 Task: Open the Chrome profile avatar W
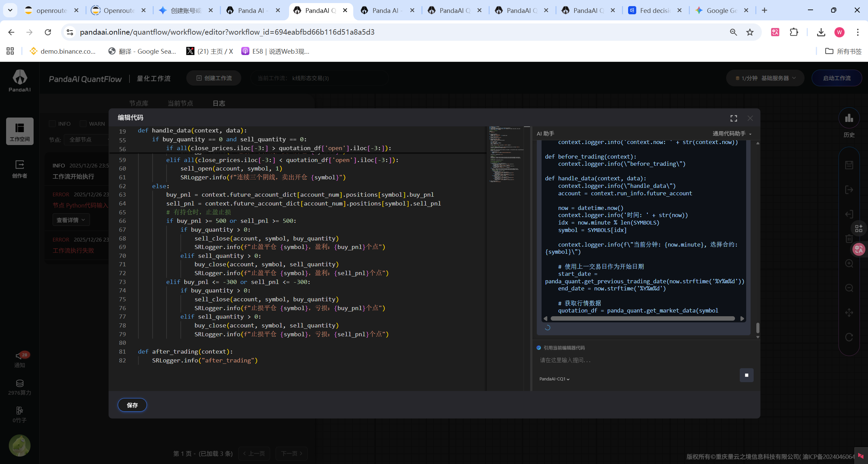(x=839, y=32)
